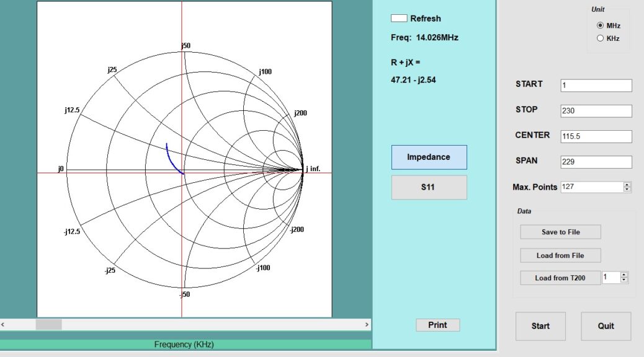Screen dimensions: 644x357
Task: Click the SPAN value field
Action: pyautogui.click(x=596, y=162)
